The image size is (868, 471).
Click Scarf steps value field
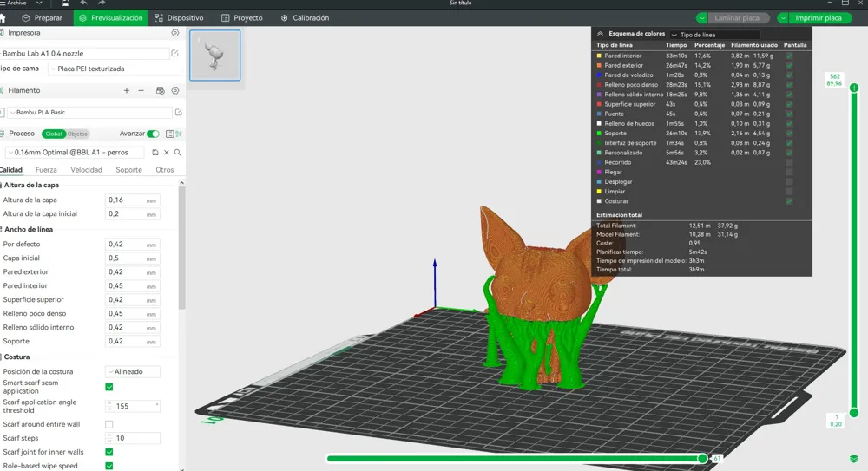[133, 438]
